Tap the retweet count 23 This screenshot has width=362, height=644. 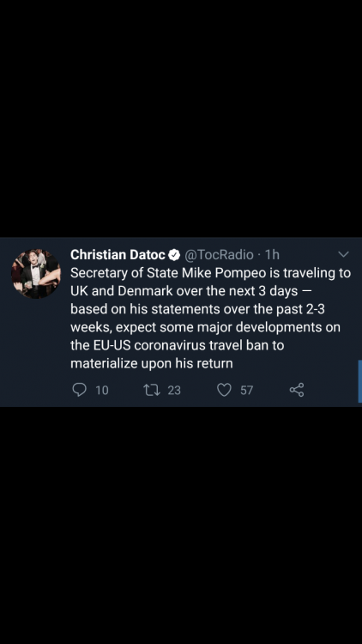pyautogui.click(x=174, y=390)
